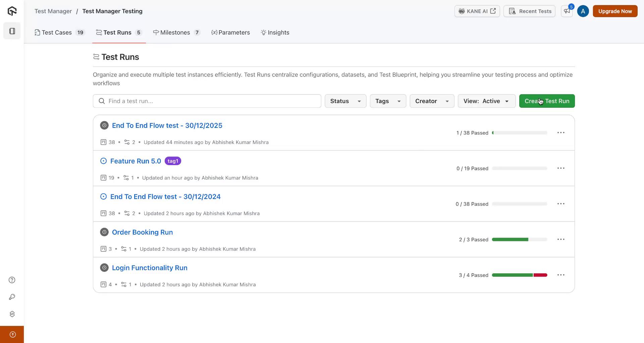The height and width of the screenshot is (343, 644).
Task: Click the Create Test Run button
Action: 547,101
